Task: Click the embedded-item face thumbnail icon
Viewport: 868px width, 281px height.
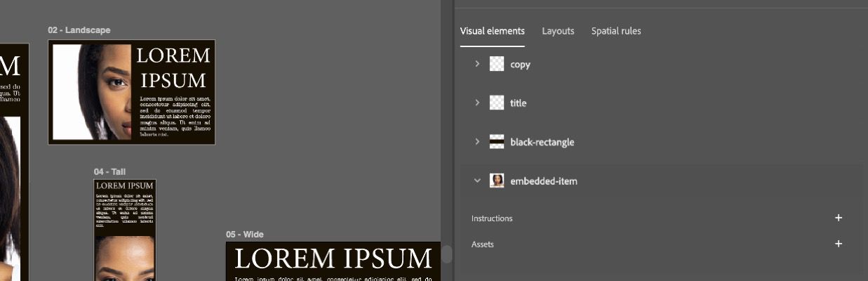Action: pyautogui.click(x=497, y=181)
